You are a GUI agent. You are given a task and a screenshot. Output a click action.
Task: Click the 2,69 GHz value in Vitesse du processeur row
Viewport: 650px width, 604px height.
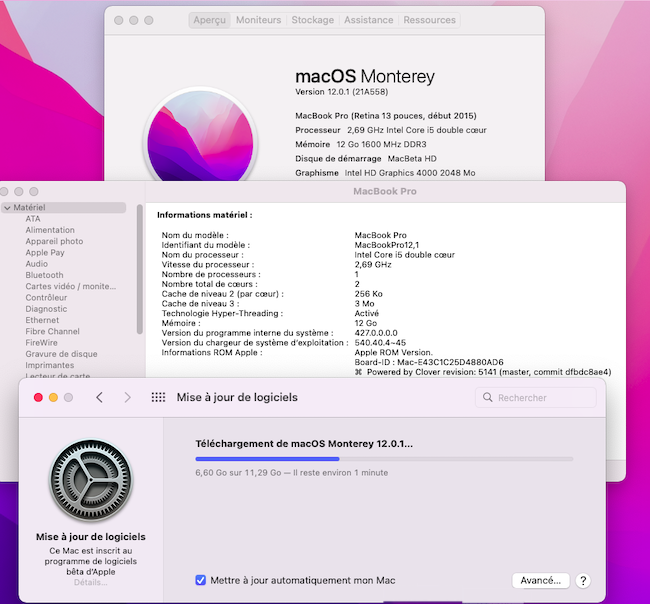point(373,264)
